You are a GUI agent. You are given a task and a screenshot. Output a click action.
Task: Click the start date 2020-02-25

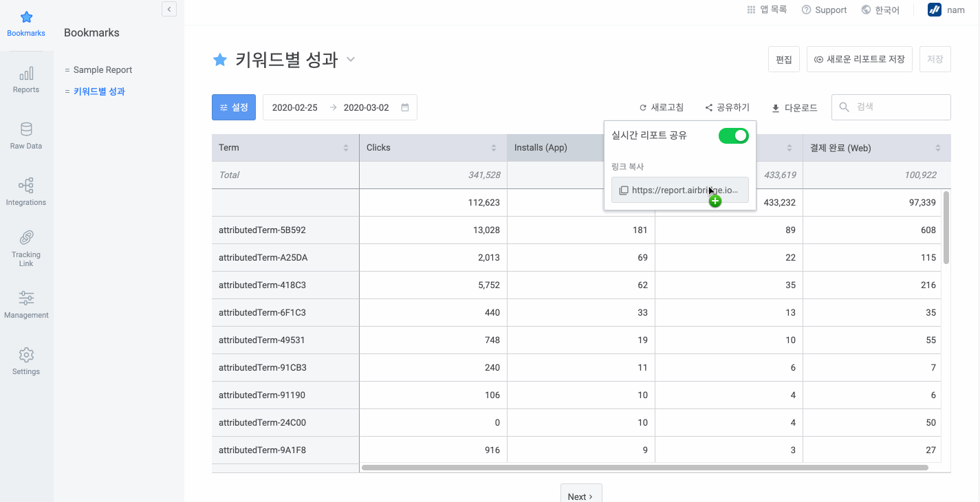294,108
